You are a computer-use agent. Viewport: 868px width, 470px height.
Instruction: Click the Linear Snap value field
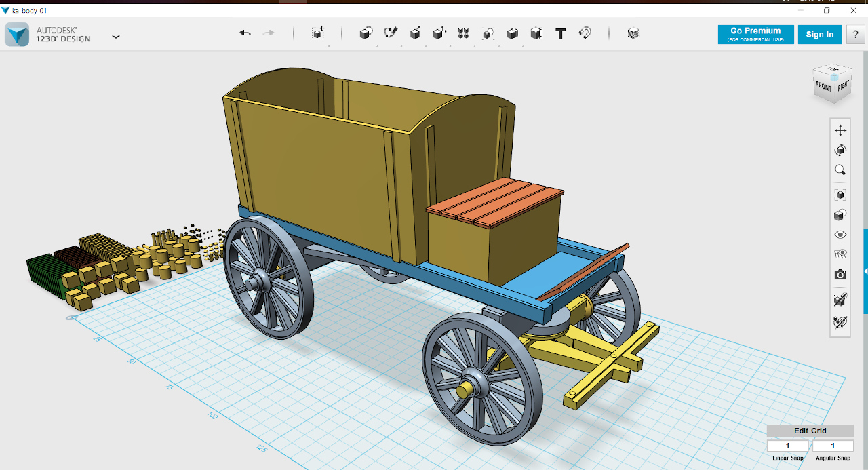coord(787,446)
